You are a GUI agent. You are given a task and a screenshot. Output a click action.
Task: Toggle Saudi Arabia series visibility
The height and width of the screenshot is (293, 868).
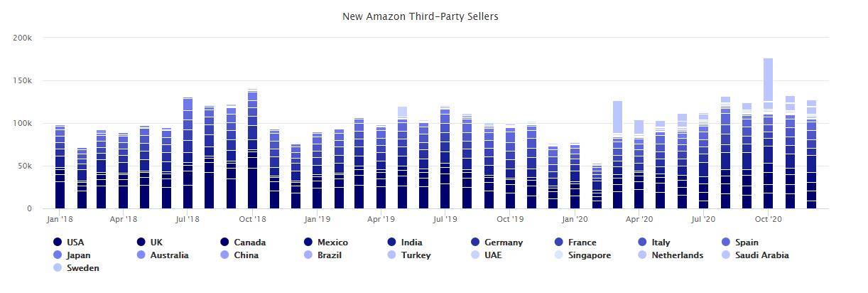(761, 255)
